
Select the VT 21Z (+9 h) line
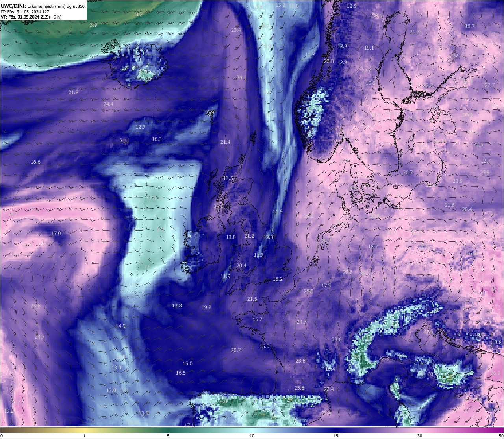(x=31, y=17)
